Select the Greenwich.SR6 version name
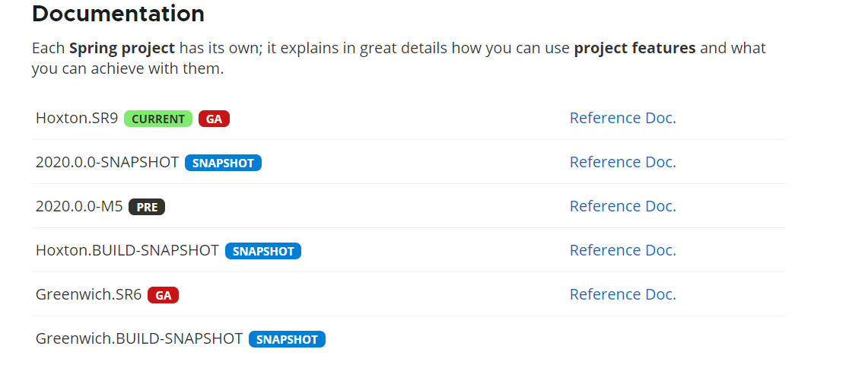Viewport: 868px width, 365px height. [x=88, y=295]
